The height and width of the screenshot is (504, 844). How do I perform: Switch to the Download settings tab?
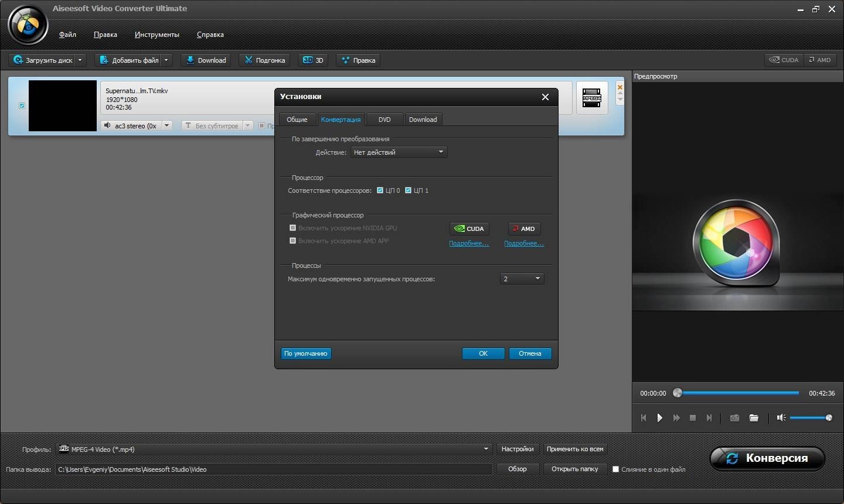pyautogui.click(x=423, y=119)
